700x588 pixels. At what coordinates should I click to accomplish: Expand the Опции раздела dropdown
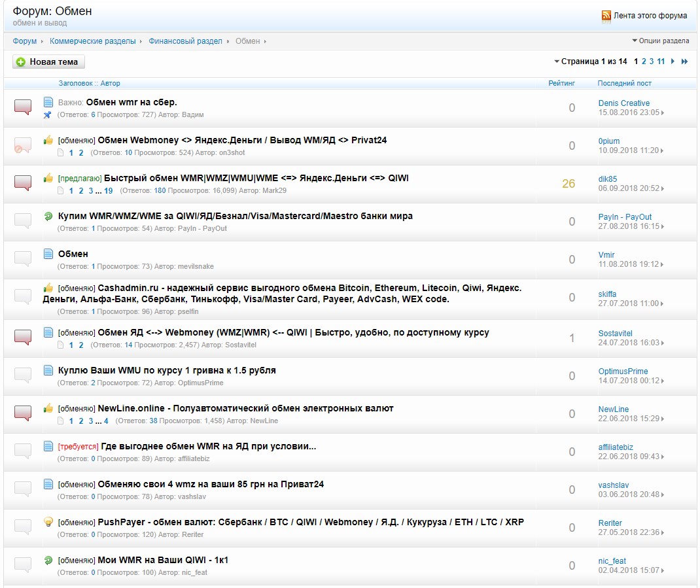(660, 41)
